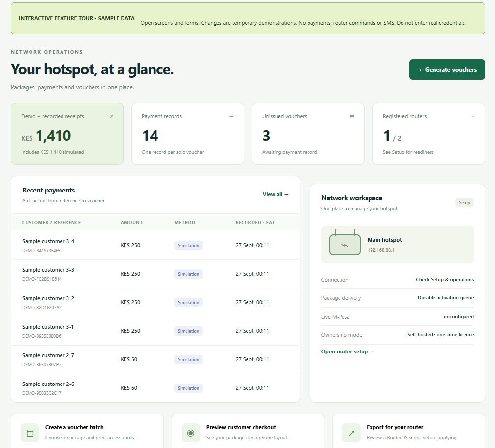Click reference DEMO-36507B07F9
This screenshot has width=495, height=448.
(x=41, y=365)
